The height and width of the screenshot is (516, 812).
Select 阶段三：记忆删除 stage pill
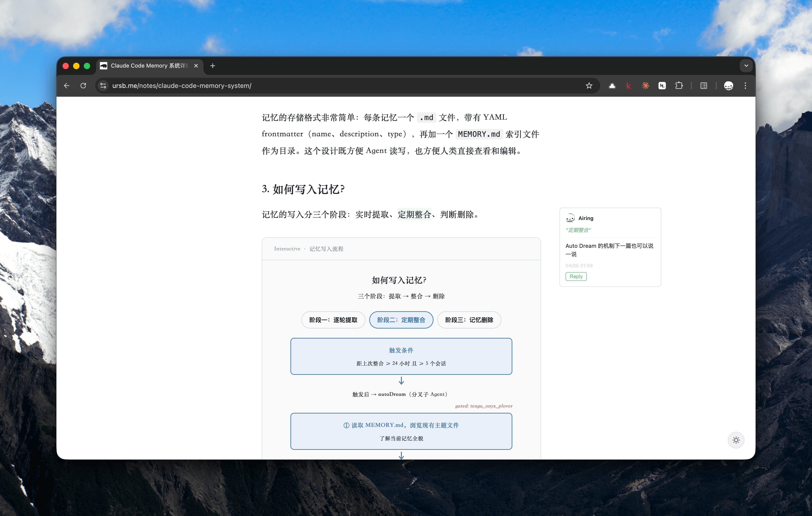[x=469, y=320]
